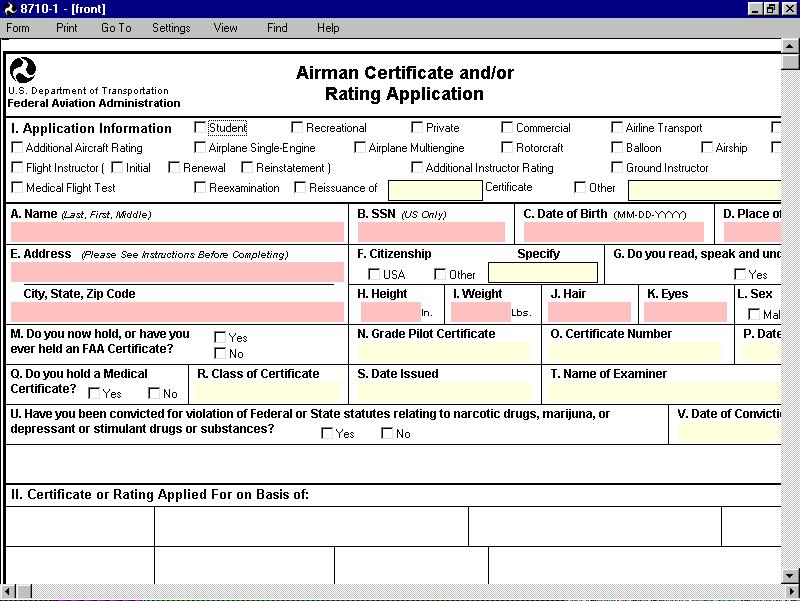Click the title bar application icon
The width and height of the screenshot is (800, 601).
tap(9, 8)
